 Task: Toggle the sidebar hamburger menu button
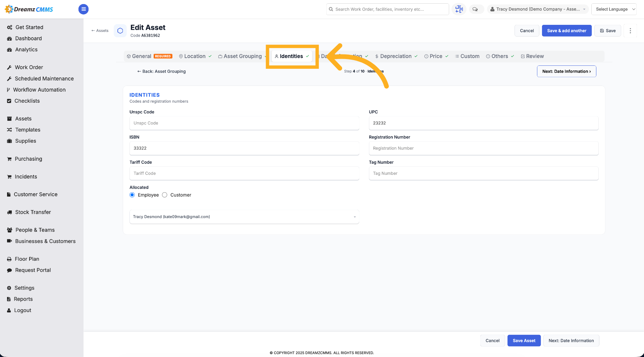click(84, 9)
